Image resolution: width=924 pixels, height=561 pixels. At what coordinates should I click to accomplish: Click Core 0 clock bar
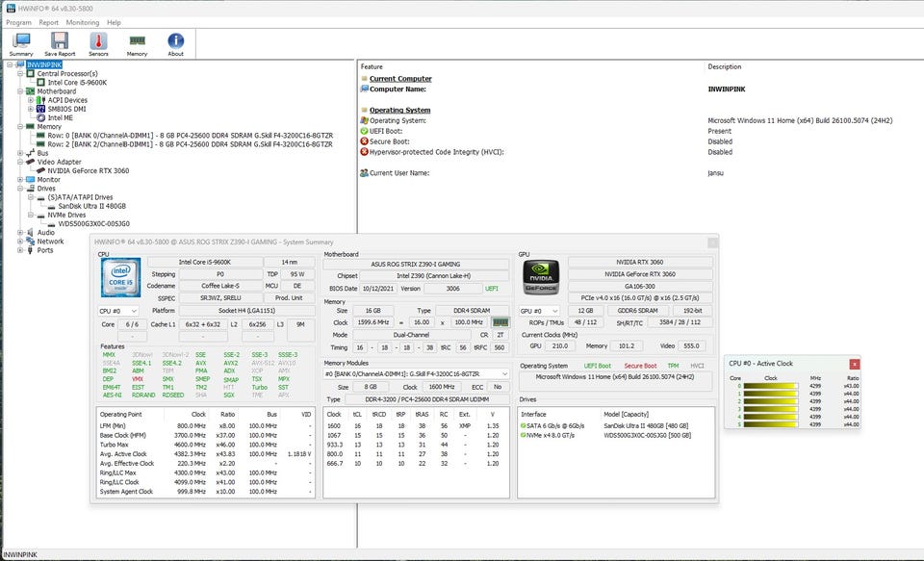772,386
